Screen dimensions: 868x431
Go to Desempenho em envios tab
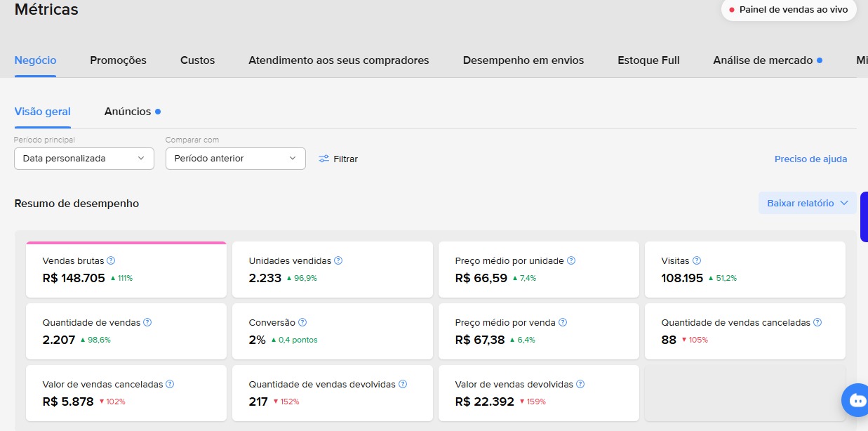point(523,60)
